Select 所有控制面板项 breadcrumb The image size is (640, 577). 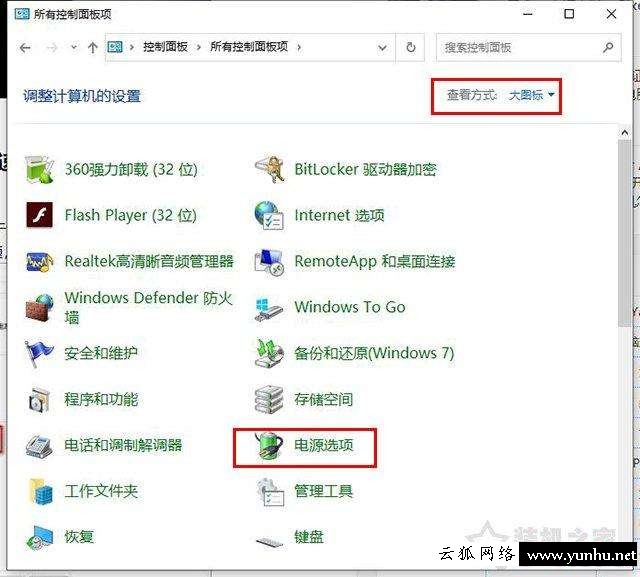pos(249,47)
